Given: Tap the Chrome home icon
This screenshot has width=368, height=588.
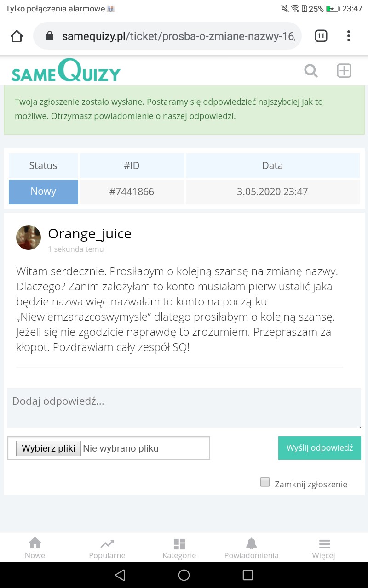Looking at the screenshot, I should (17, 36).
